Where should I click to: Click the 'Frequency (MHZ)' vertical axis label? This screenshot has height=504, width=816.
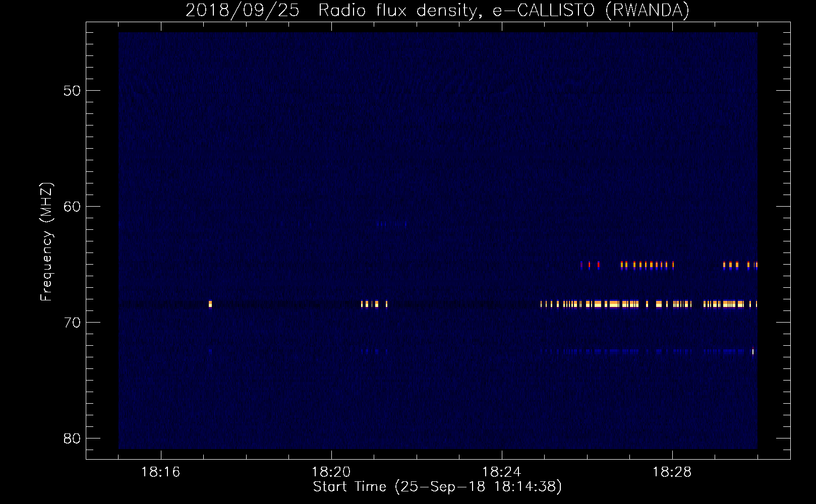[46, 242]
